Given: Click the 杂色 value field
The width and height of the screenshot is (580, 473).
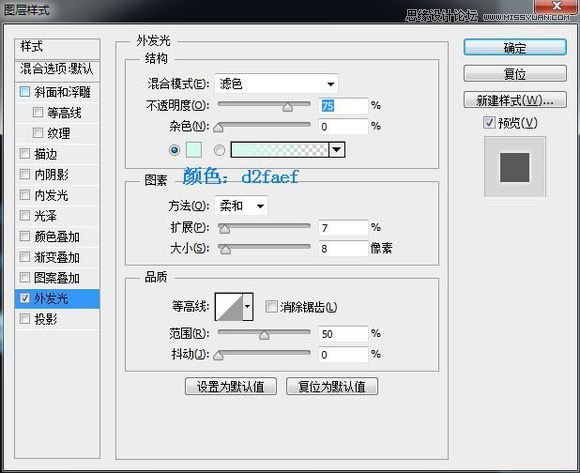Looking at the screenshot, I should pos(344,127).
